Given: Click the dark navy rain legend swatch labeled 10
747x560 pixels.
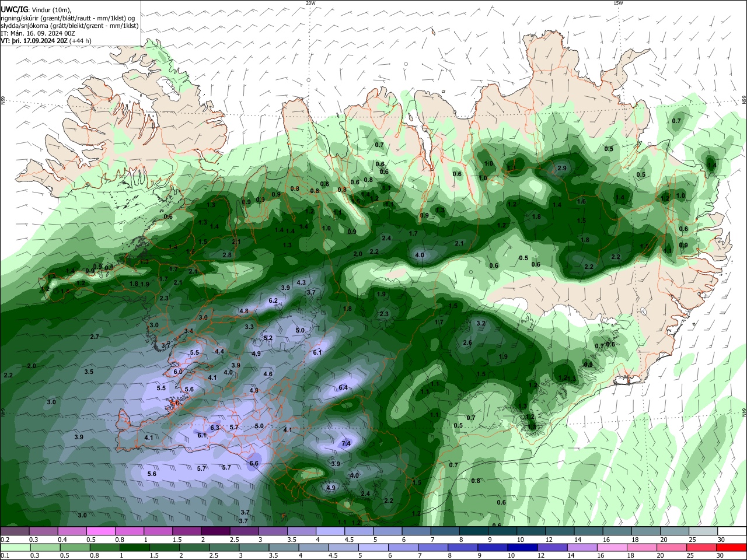Looking at the screenshot, I should 522,547.
